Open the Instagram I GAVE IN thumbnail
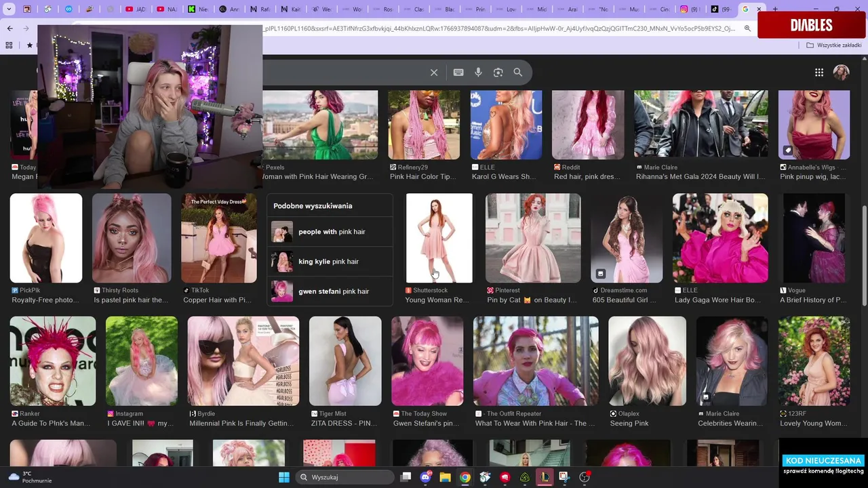The height and width of the screenshot is (488, 868). point(142,361)
